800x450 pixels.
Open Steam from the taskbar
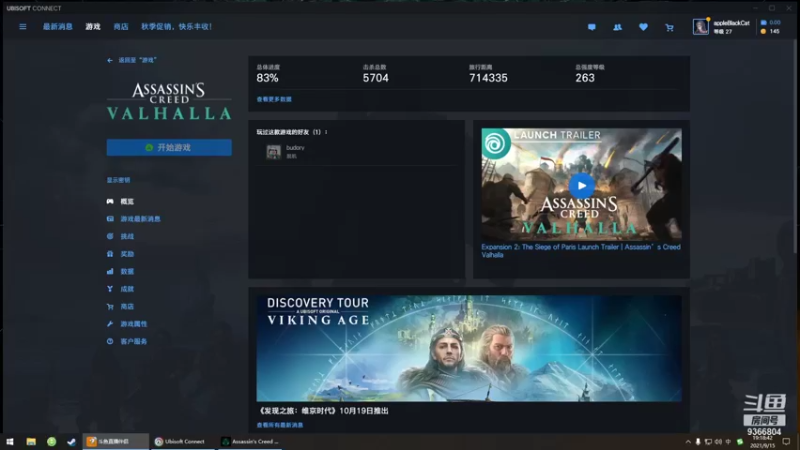pos(71,442)
